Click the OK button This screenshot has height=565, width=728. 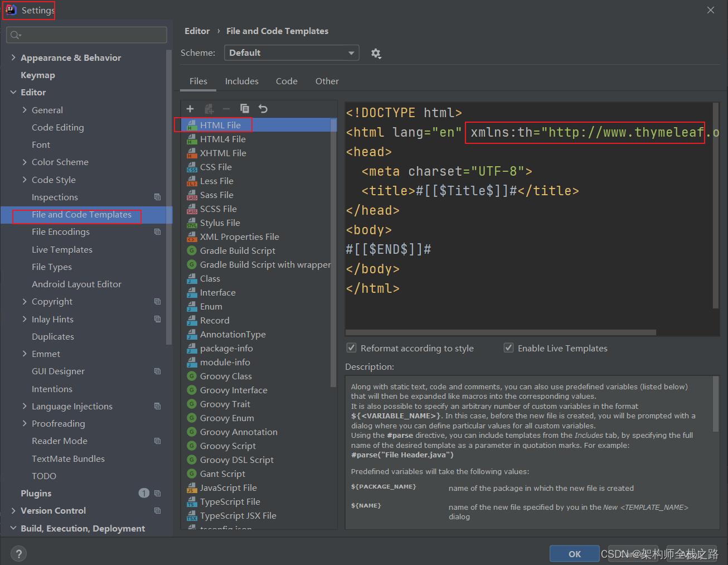point(574,554)
